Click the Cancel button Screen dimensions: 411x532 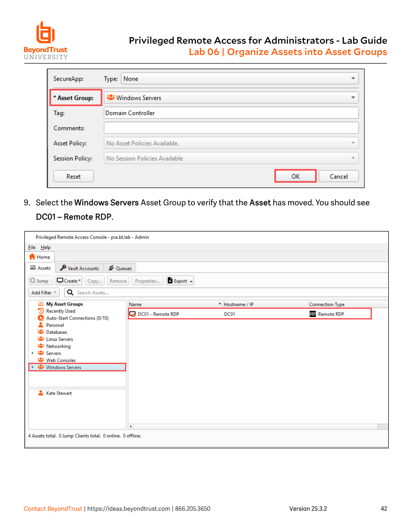(339, 176)
